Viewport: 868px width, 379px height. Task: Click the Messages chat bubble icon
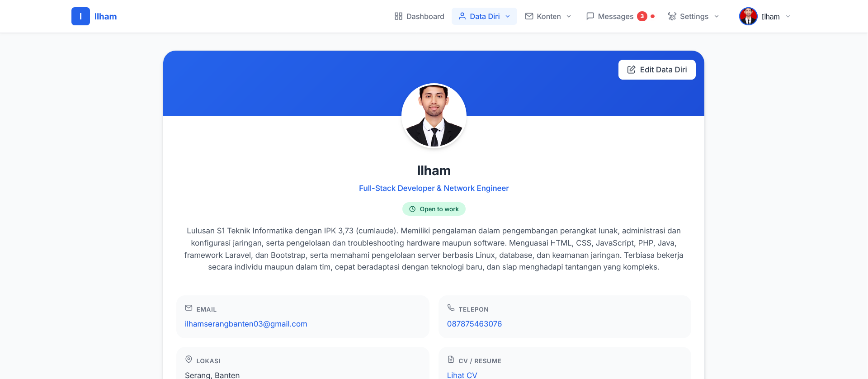[590, 16]
